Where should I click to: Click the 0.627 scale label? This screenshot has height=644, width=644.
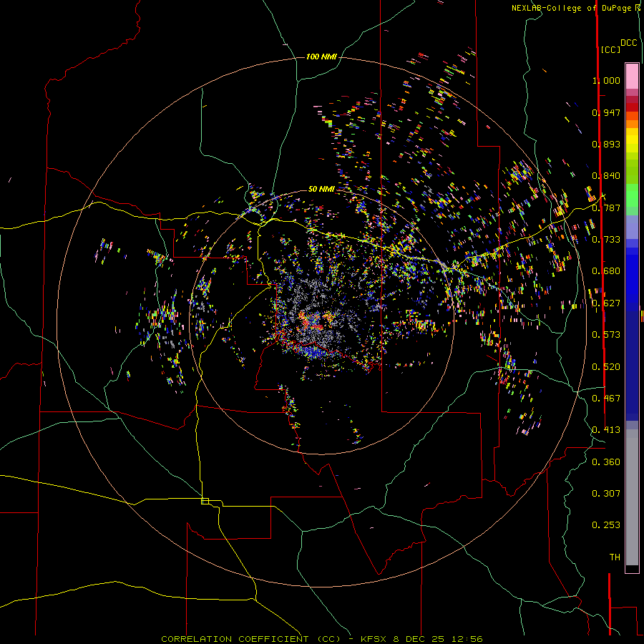[x=606, y=303]
